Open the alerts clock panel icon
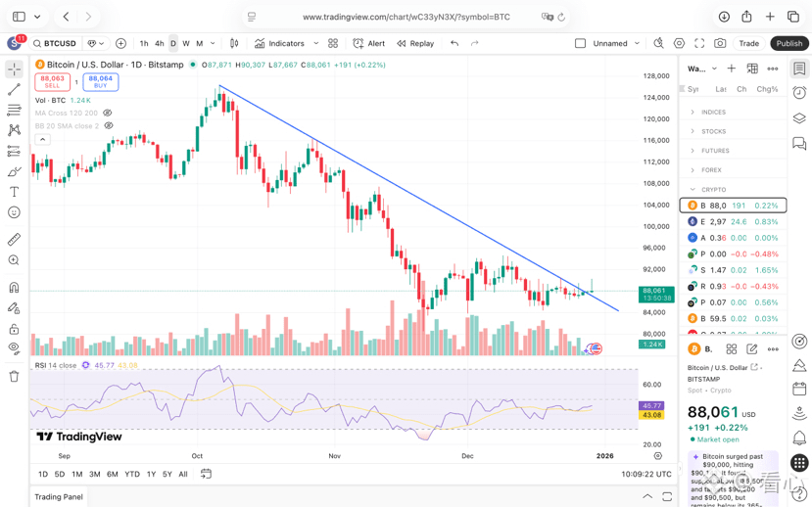 799,93
